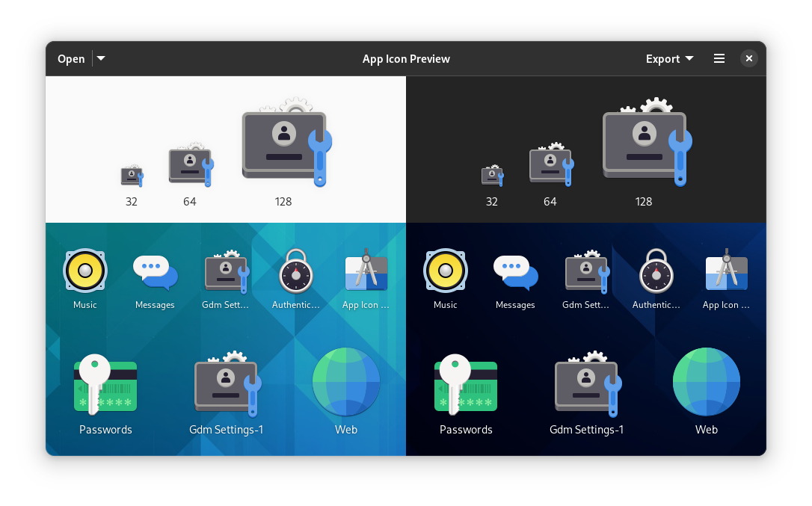Image resolution: width=812 pixels, height=506 pixels.
Task: Open the Export dropdown
Action: click(x=669, y=58)
